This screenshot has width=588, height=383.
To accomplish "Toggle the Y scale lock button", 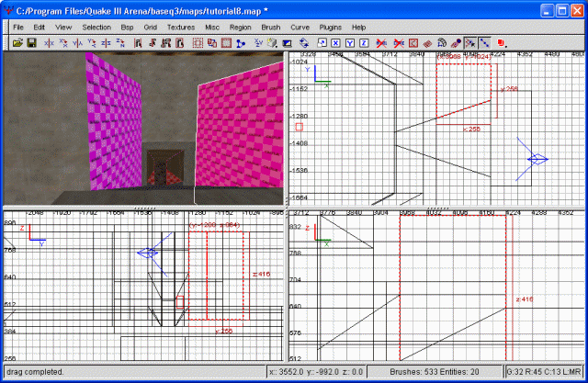I will pos(349,43).
